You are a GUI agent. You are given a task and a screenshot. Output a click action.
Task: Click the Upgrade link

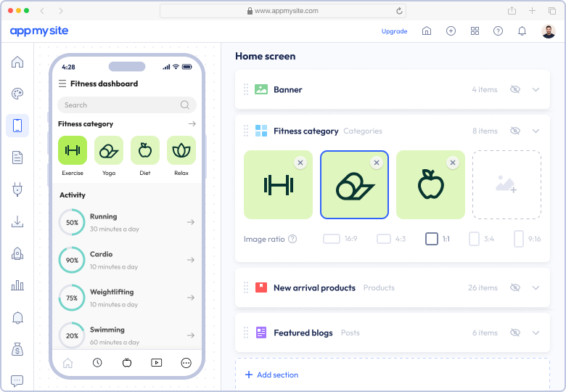394,31
